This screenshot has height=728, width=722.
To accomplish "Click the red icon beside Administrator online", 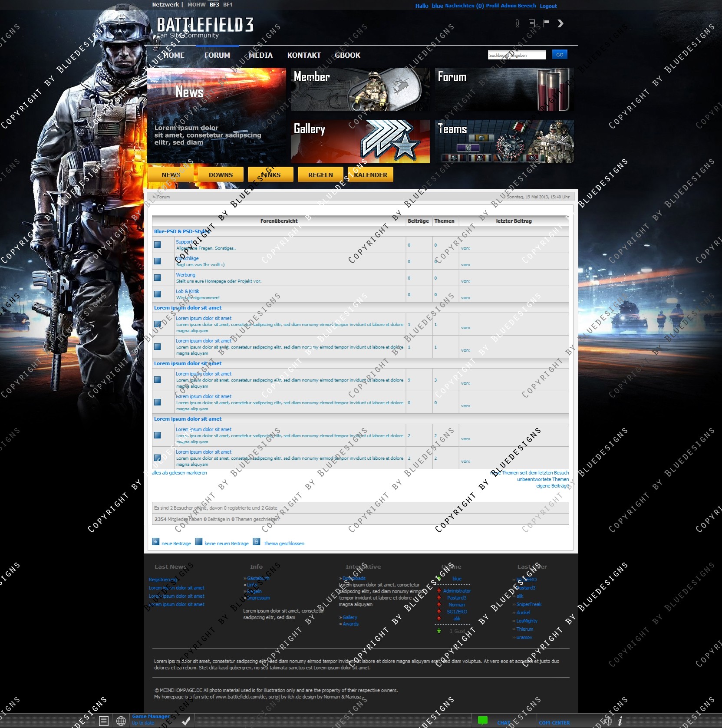I will point(439,591).
